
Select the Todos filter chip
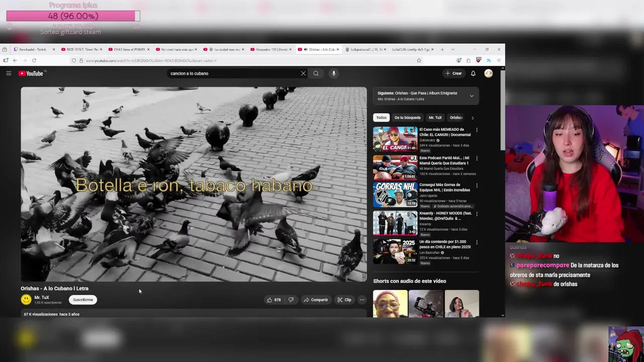click(381, 118)
